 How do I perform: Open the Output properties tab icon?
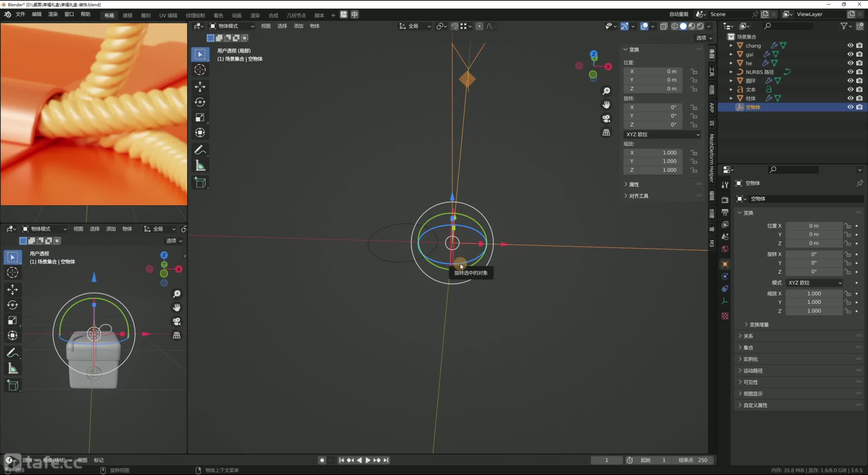[725, 212]
